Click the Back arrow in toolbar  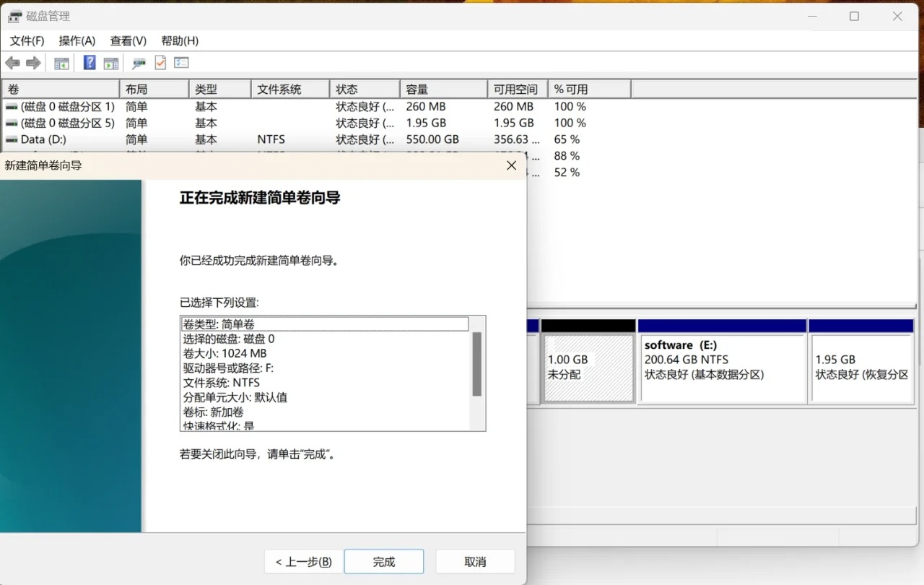(12, 63)
